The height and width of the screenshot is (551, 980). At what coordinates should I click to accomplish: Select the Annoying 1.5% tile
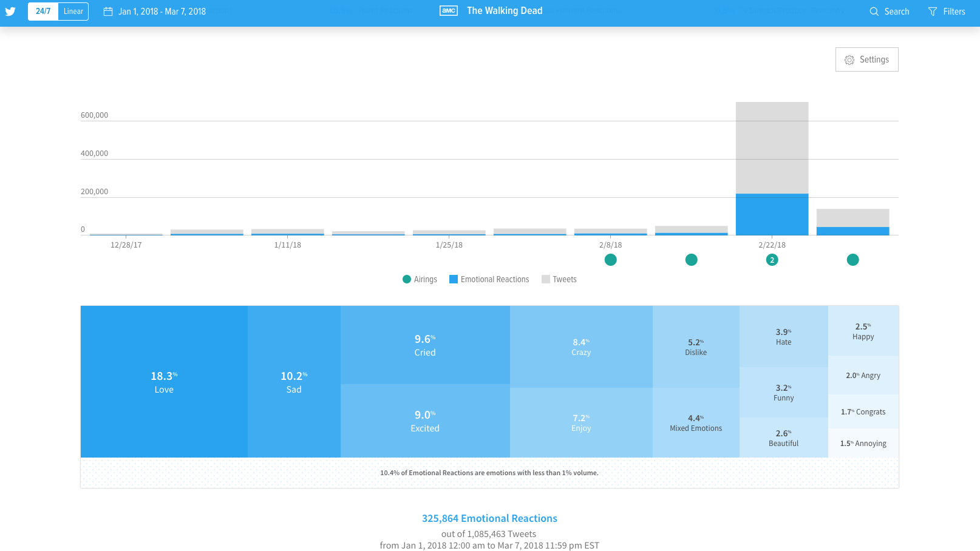[x=863, y=443]
